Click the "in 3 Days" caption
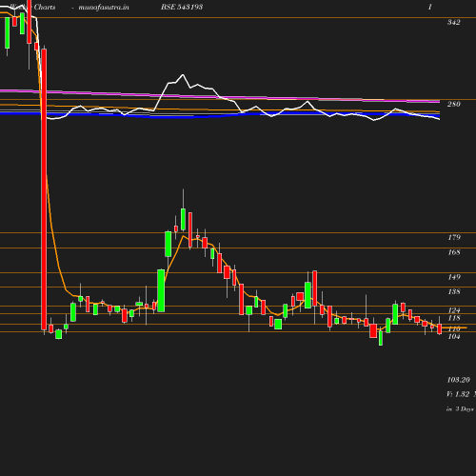 click(460, 408)
